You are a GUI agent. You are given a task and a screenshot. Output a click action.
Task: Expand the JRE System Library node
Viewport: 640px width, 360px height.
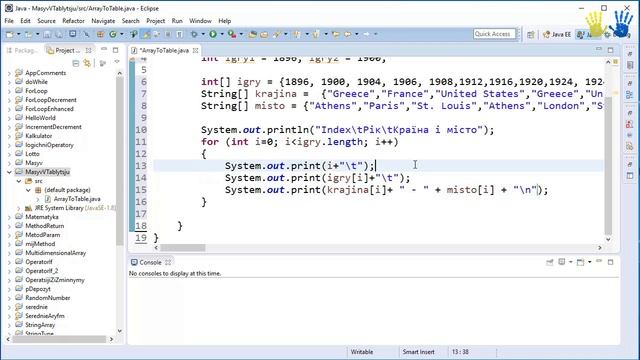pos(19,208)
